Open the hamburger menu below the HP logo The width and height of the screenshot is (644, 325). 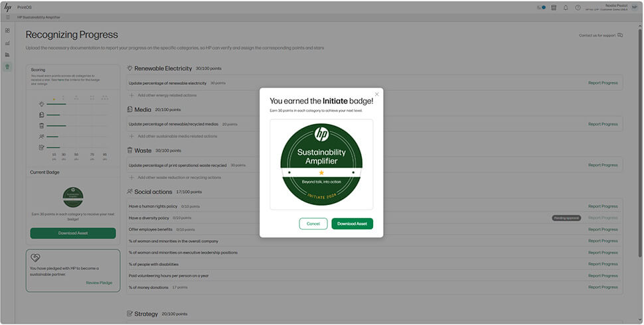(x=7, y=17)
